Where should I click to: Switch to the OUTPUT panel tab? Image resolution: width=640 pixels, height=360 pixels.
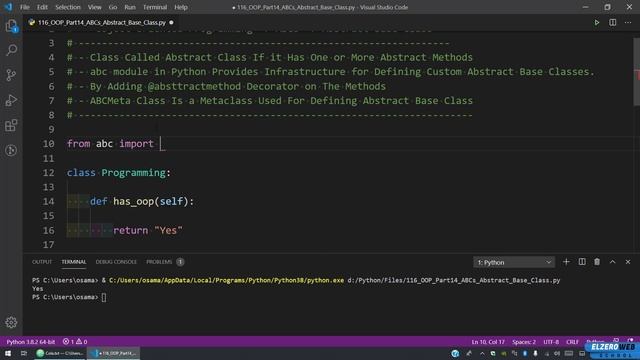(x=42, y=262)
